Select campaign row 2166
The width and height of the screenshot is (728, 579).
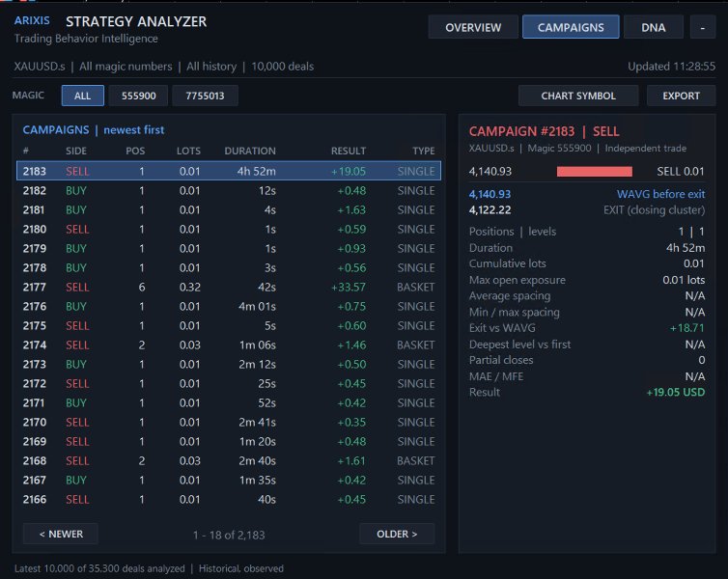229,499
